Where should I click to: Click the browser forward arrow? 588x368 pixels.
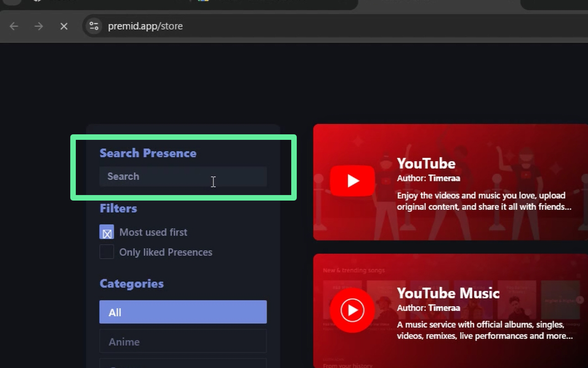point(39,26)
